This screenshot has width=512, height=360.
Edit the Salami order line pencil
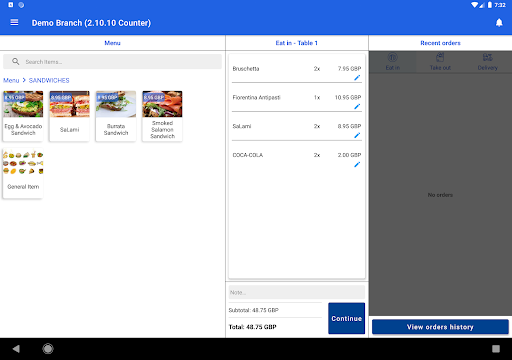point(357,135)
